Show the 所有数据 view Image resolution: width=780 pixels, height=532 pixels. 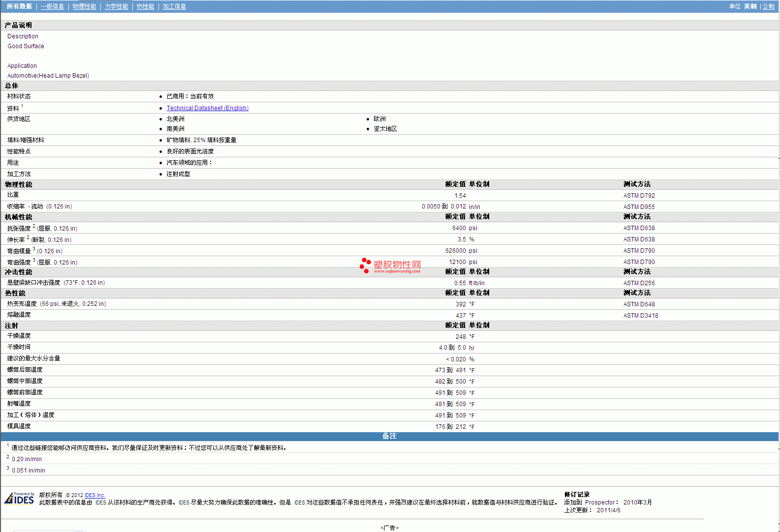pyautogui.click(x=19, y=6)
